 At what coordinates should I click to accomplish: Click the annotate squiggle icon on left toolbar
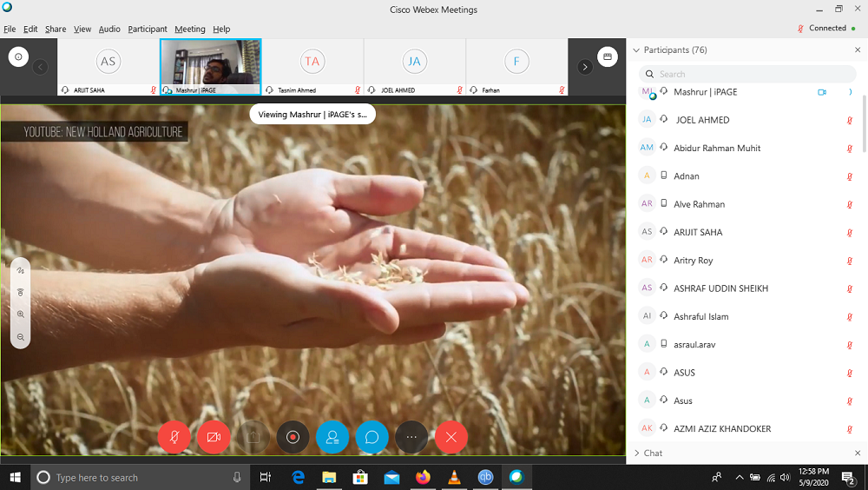[x=20, y=271]
